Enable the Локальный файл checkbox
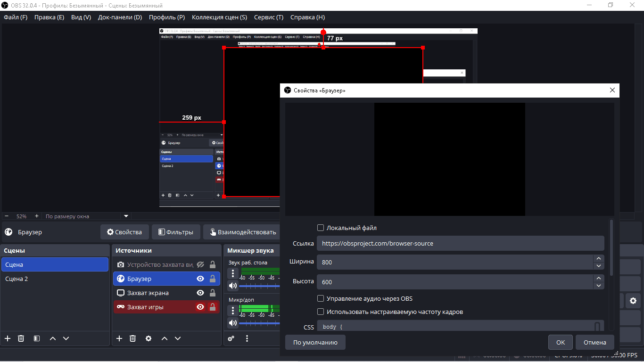The image size is (644, 362). click(x=321, y=228)
